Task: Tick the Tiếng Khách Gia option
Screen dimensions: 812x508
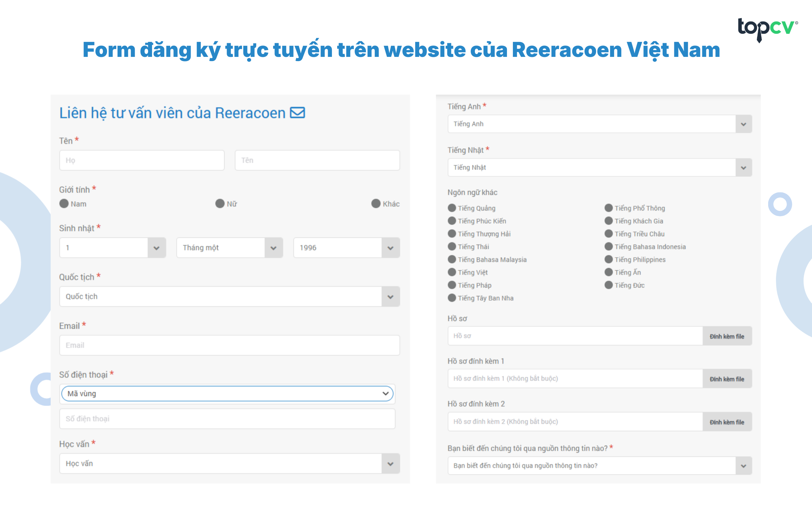Action: point(609,221)
